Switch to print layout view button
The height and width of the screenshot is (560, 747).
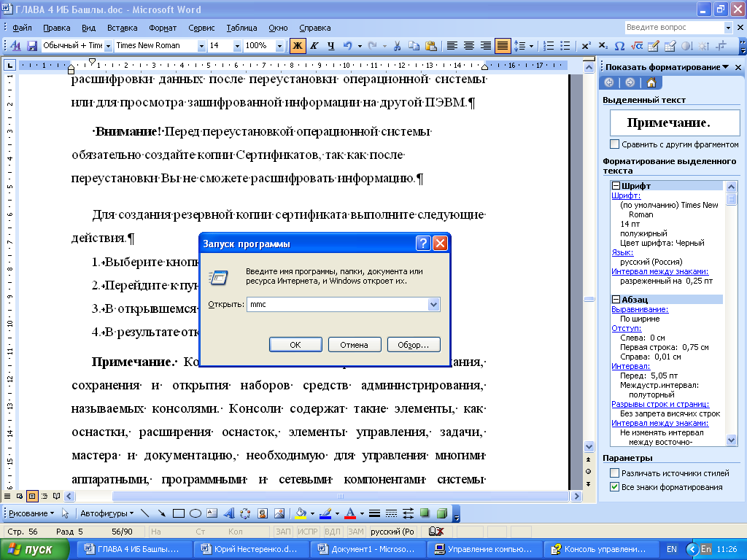pyautogui.click(x=32, y=496)
